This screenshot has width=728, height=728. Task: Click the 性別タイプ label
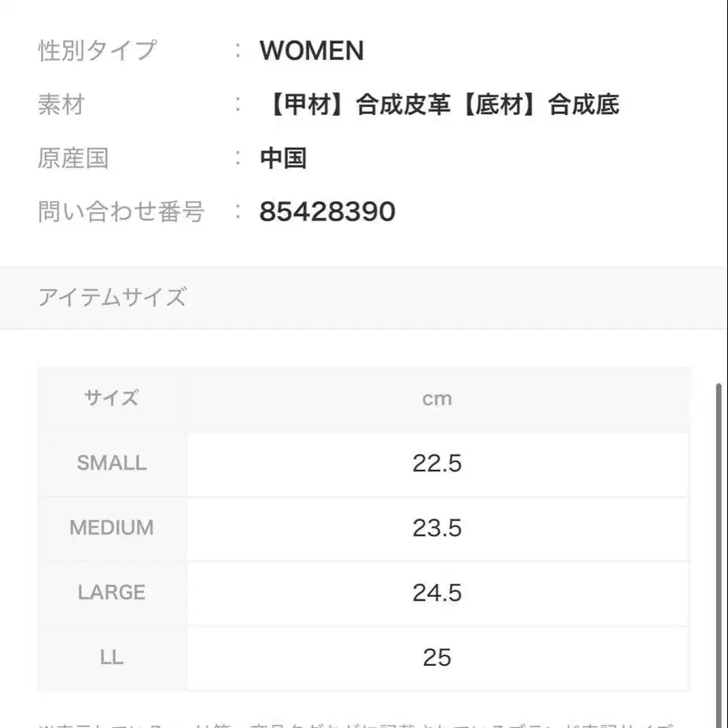click(x=97, y=50)
